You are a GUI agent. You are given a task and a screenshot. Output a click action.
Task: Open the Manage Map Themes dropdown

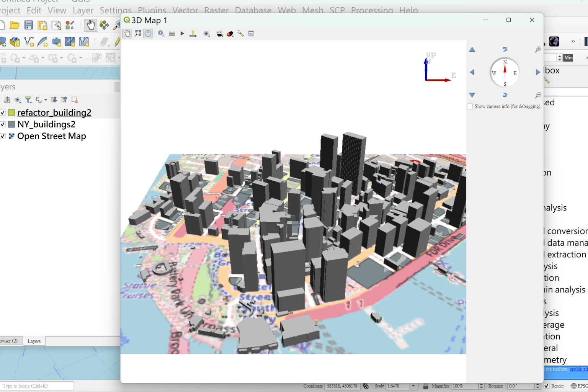(x=18, y=100)
